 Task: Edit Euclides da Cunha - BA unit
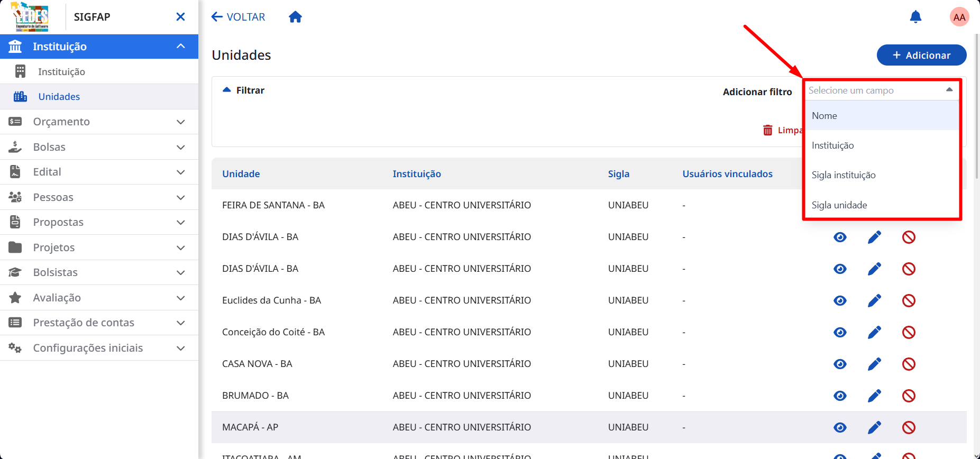(x=874, y=300)
